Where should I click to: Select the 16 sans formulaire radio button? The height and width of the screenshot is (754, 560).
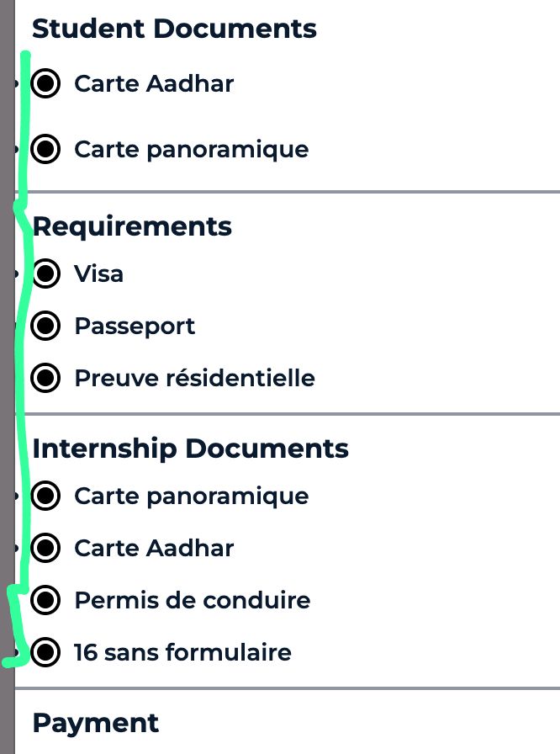(x=45, y=652)
